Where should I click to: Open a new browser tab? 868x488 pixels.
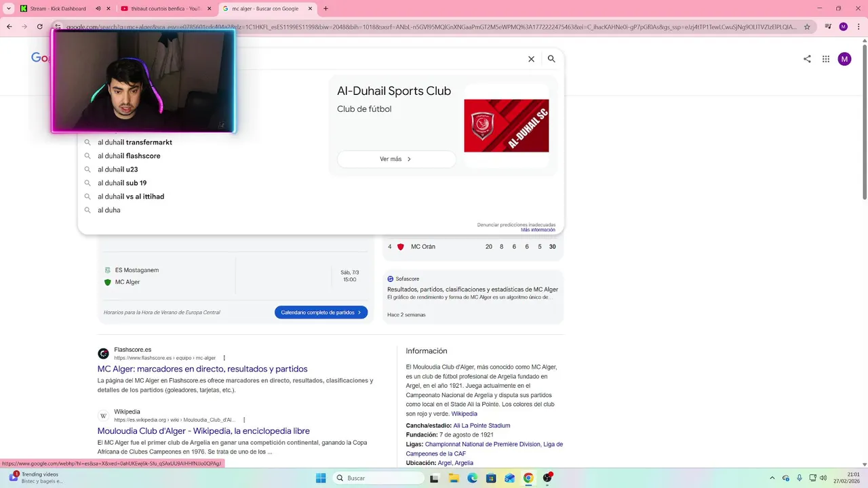[325, 9]
